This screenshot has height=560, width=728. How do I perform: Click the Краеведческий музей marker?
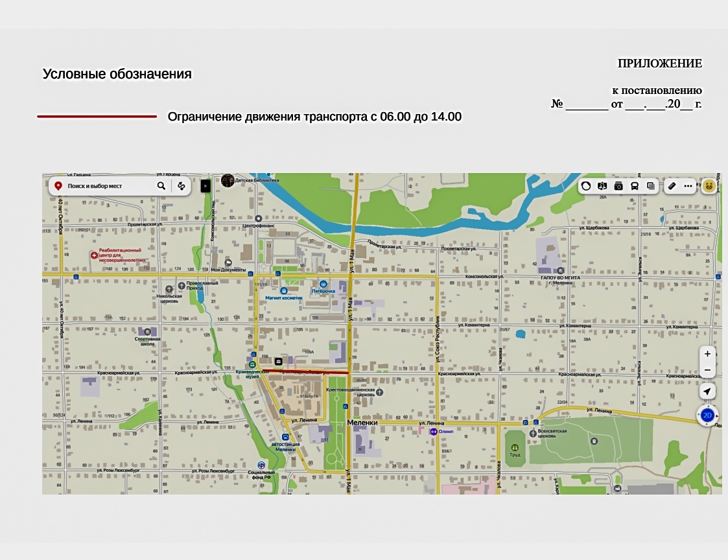point(252,364)
